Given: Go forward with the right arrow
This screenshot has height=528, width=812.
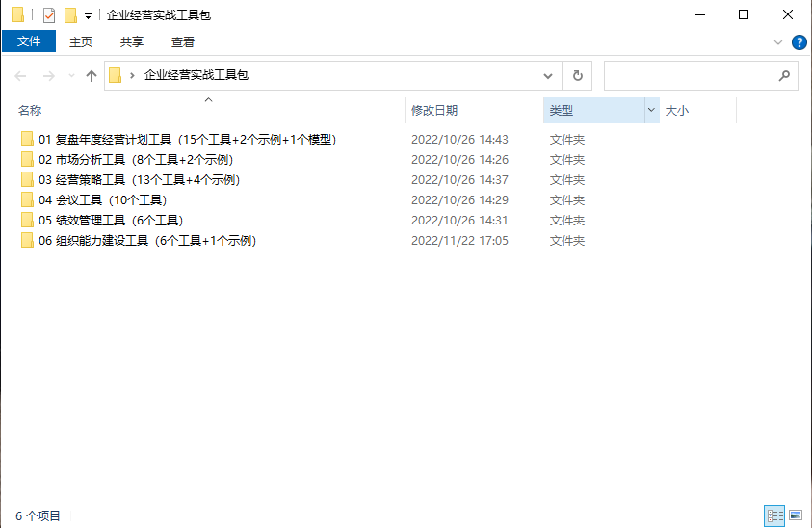Looking at the screenshot, I should (49, 76).
